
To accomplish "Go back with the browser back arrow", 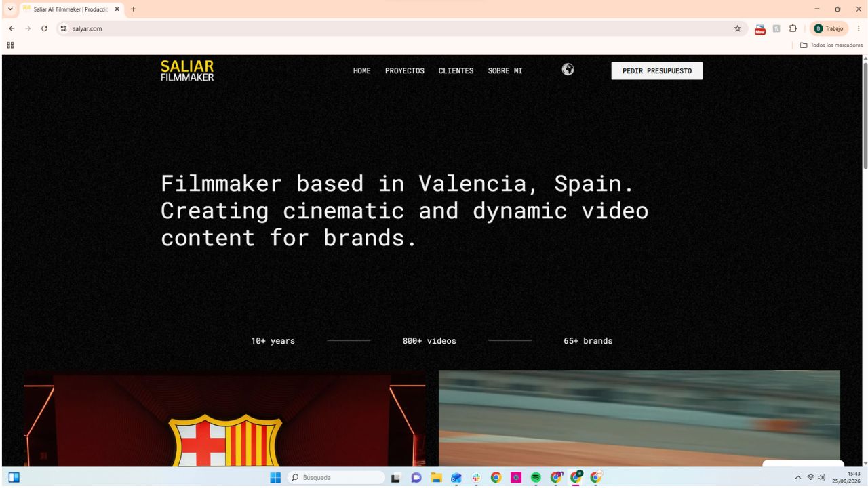I will tap(12, 28).
